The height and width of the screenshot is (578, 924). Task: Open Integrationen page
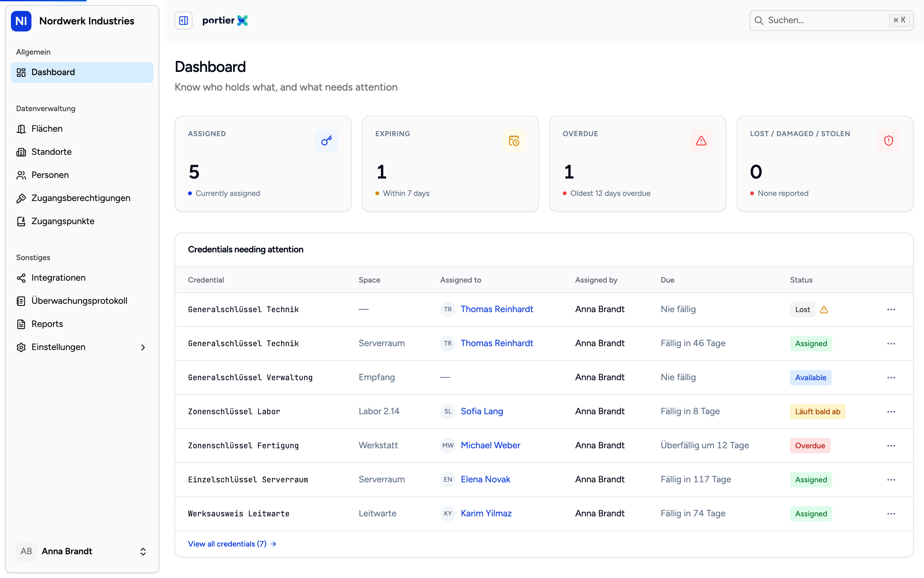[82, 278]
